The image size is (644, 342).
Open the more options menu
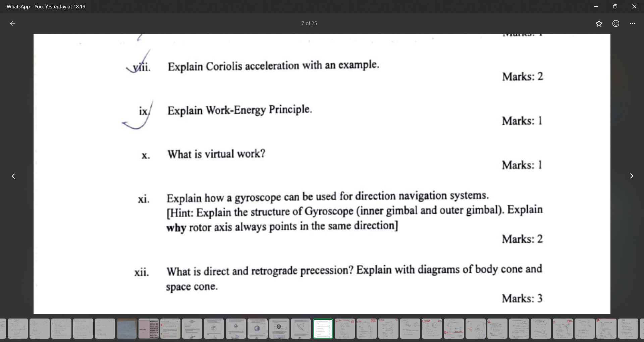click(633, 23)
